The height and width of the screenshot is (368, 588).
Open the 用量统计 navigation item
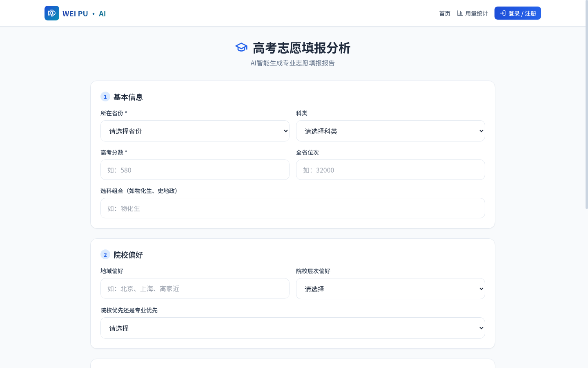tap(472, 13)
